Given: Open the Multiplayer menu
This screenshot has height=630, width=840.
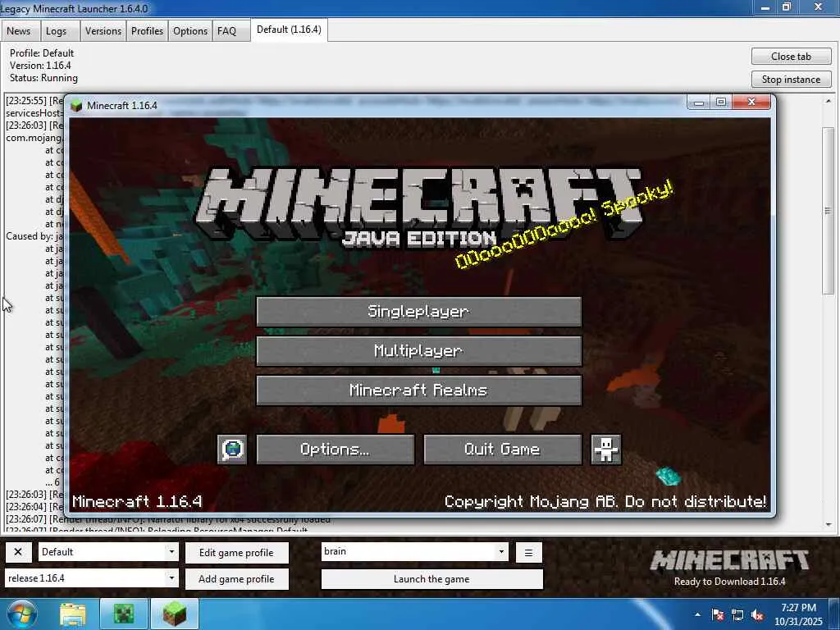Looking at the screenshot, I should coord(419,351).
